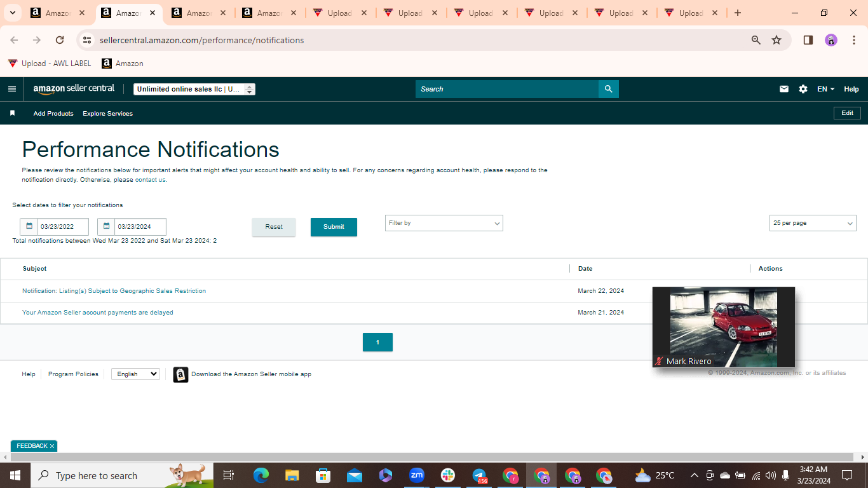Launch Zoom from the taskbar
Screen dimensions: 868x488
click(x=417, y=475)
